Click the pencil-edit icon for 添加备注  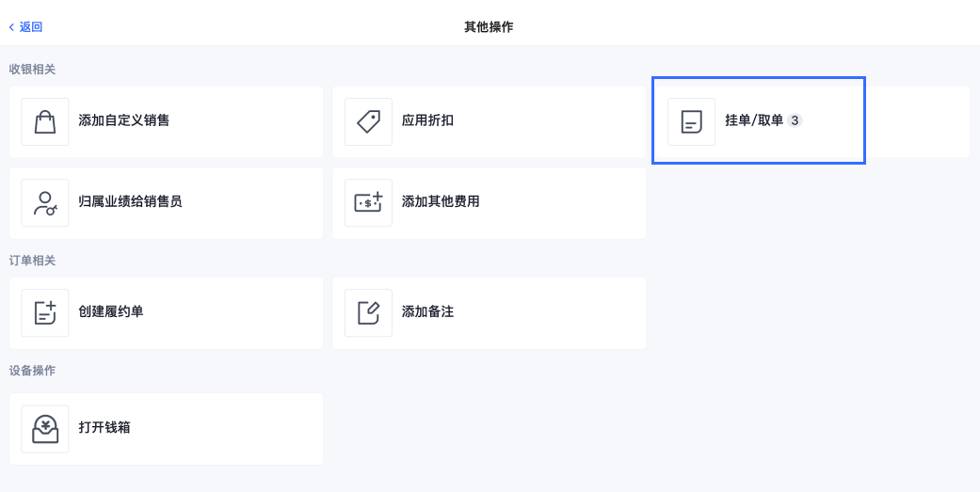click(x=369, y=313)
